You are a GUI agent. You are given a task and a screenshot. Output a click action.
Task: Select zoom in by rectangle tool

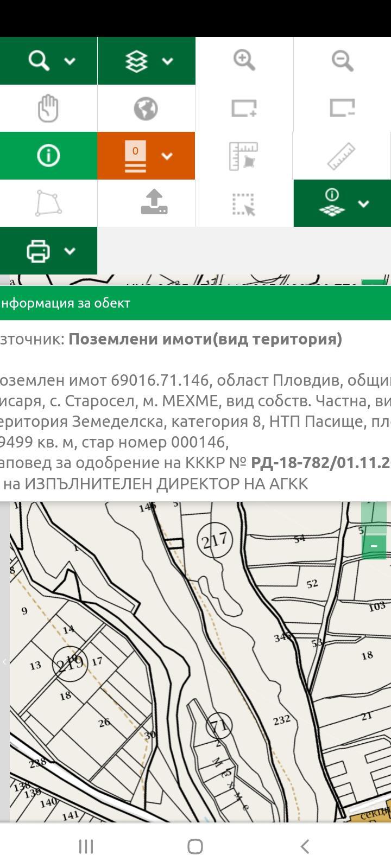pyautogui.click(x=244, y=108)
